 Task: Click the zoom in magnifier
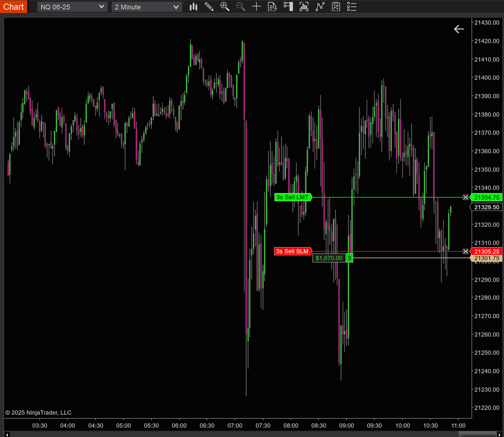point(225,7)
